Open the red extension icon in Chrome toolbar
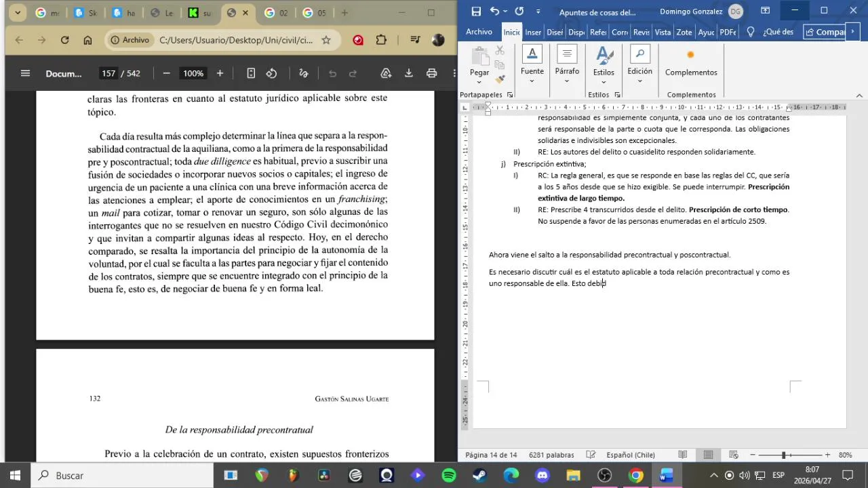Image resolution: width=868 pixels, height=488 pixels. pyautogui.click(x=358, y=40)
